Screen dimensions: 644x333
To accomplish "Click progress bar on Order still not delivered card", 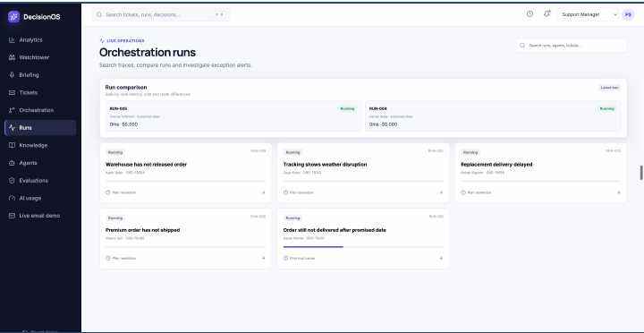I will point(363,247).
